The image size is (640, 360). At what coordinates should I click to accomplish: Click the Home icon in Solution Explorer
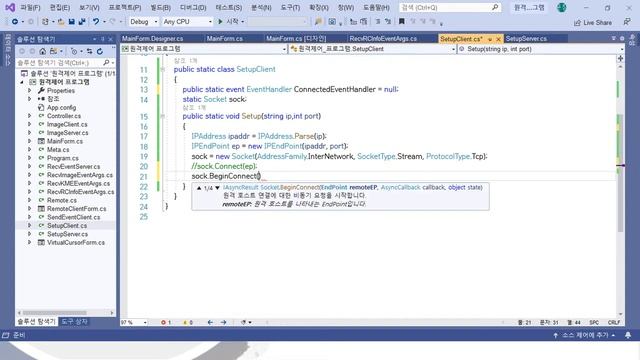click(x=43, y=51)
